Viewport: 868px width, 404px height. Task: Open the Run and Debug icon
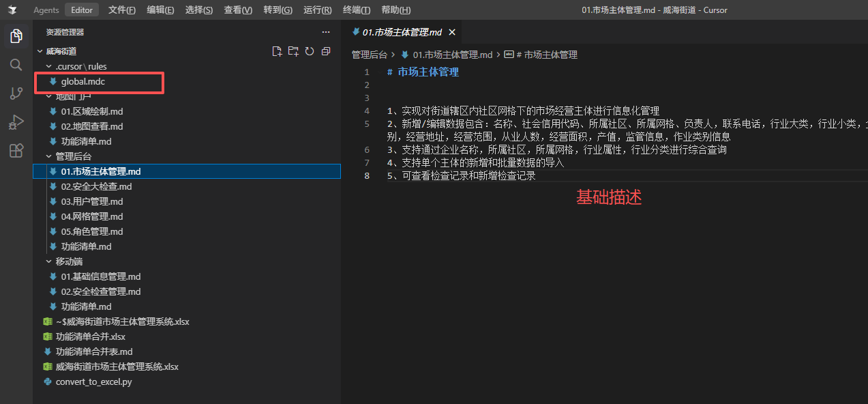(16, 122)
